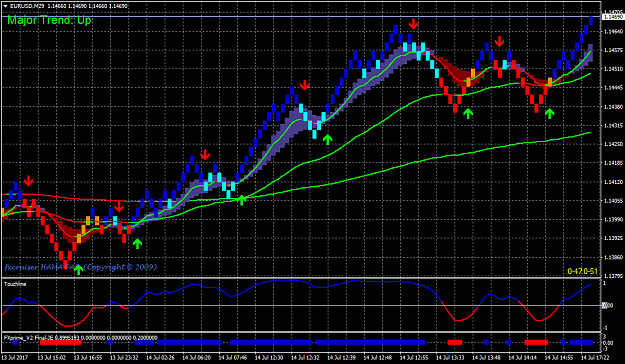
Task: Click the Touchline indicator label
Action: (15, 284)
